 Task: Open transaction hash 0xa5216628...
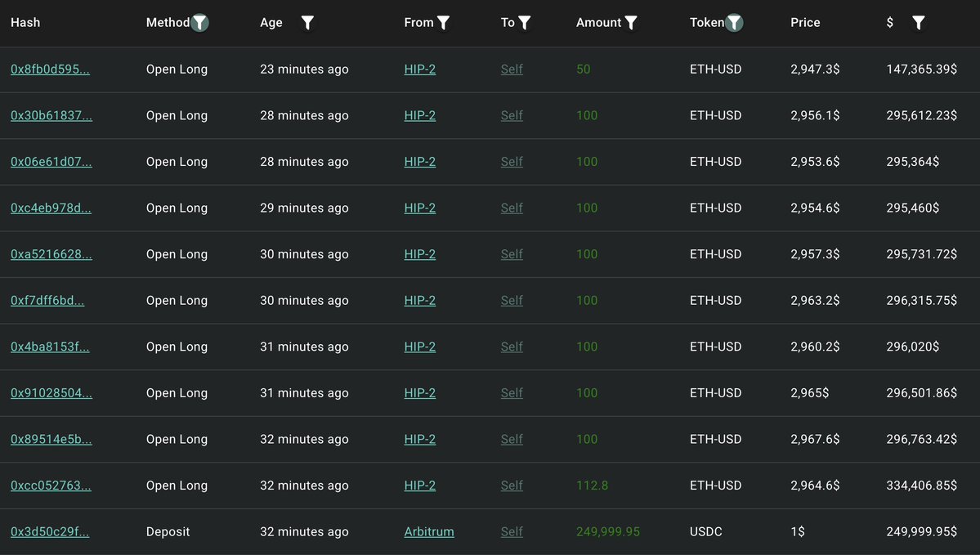coord(51,254)
